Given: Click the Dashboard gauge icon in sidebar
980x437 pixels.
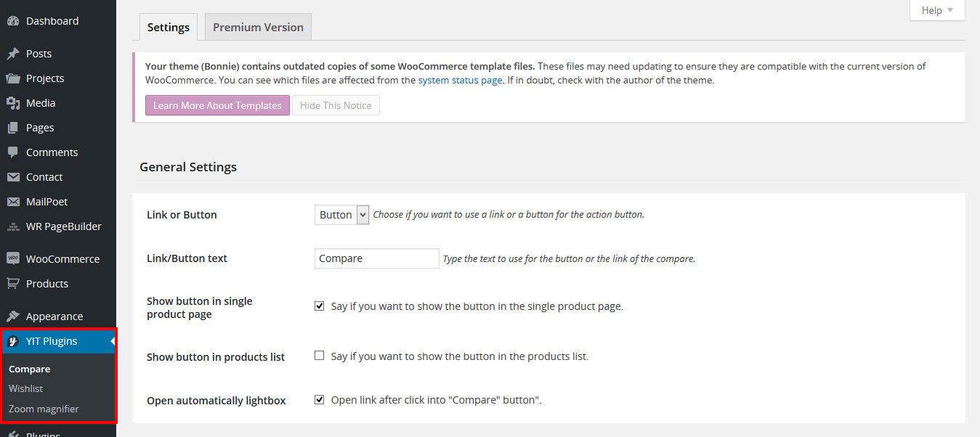Looking at the screenshot, I should [x=13, y=21].
